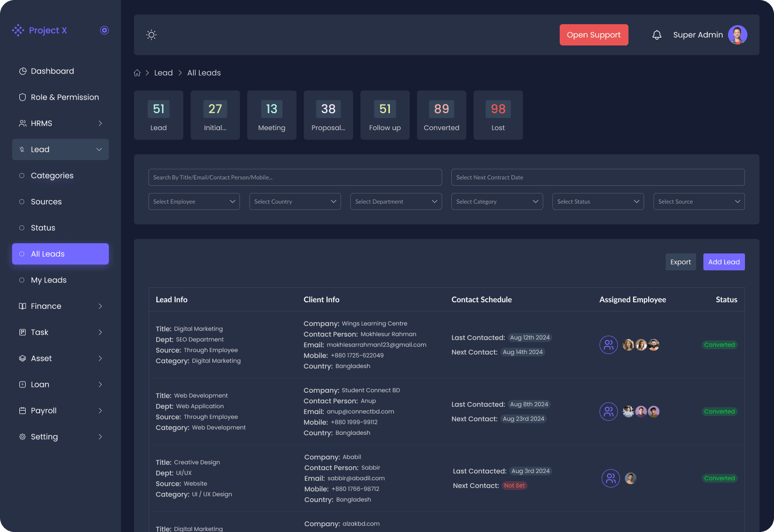Click the lead search input field

(x=295, y=177)
